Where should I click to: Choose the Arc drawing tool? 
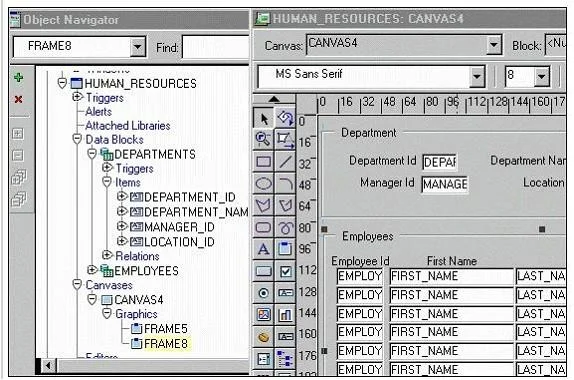click(285, 183)
